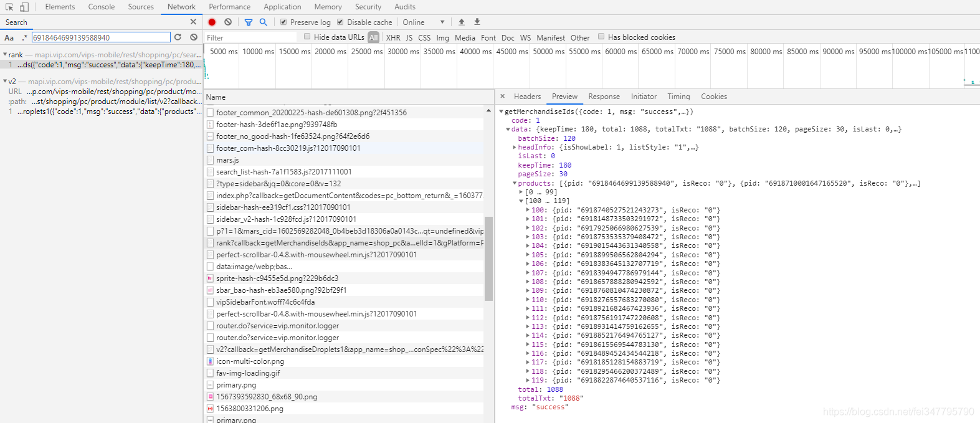Screen dimensions: 980x423
Task: Click the 1563800331206.png file icon
Action: pos(211,409)
